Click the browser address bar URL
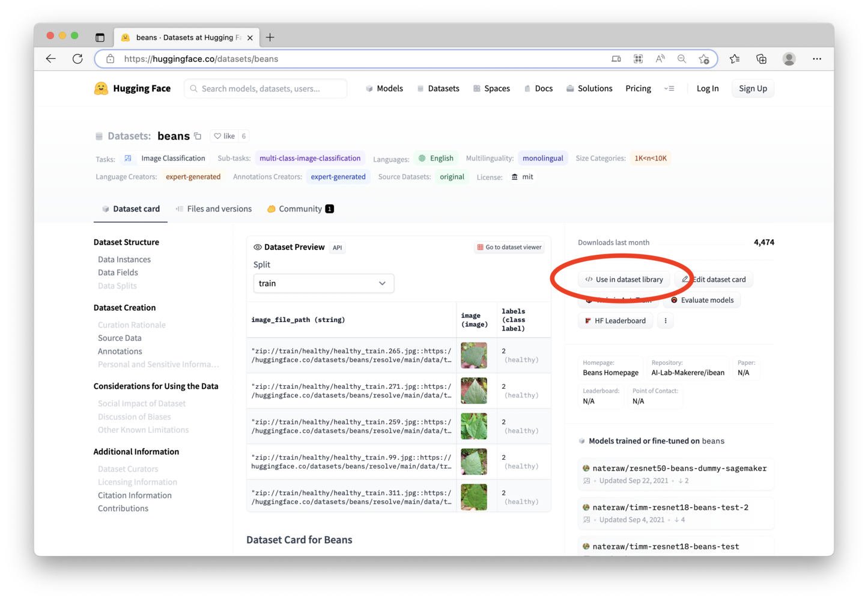868x601 pixels. (x=201, y=59)
